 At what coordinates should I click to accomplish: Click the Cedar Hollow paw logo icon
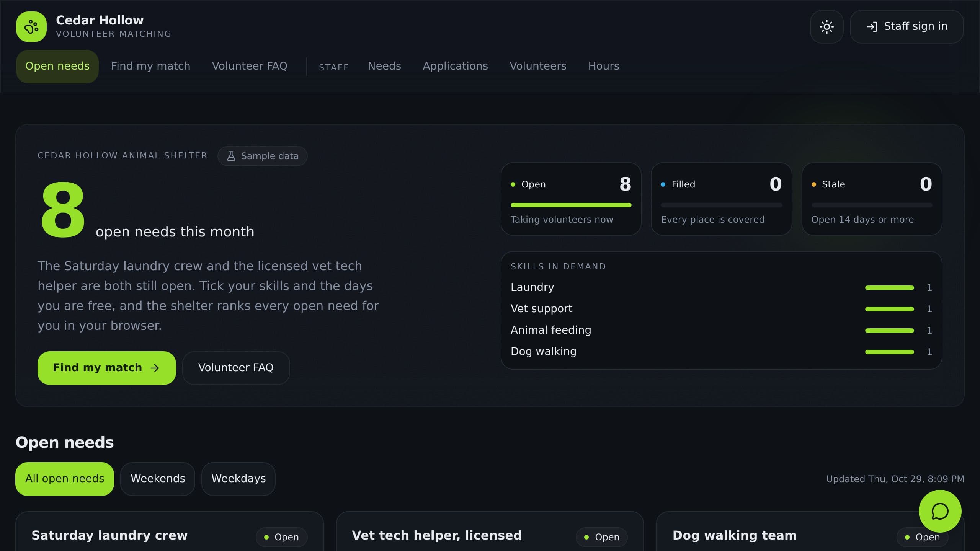click(x=31, y=27)
